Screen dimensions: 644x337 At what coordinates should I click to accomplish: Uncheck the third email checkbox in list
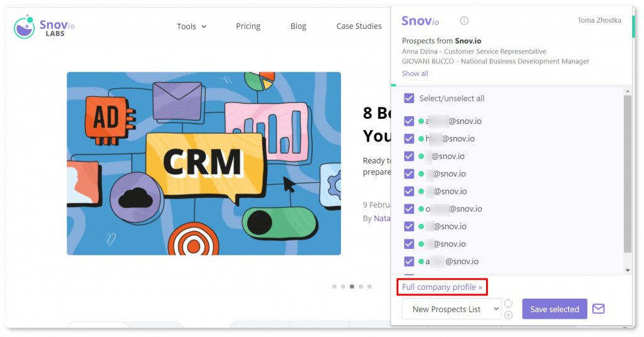pos(409,157)
